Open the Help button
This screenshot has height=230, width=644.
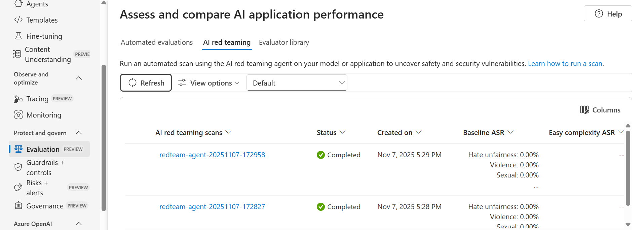pos(608,14)
